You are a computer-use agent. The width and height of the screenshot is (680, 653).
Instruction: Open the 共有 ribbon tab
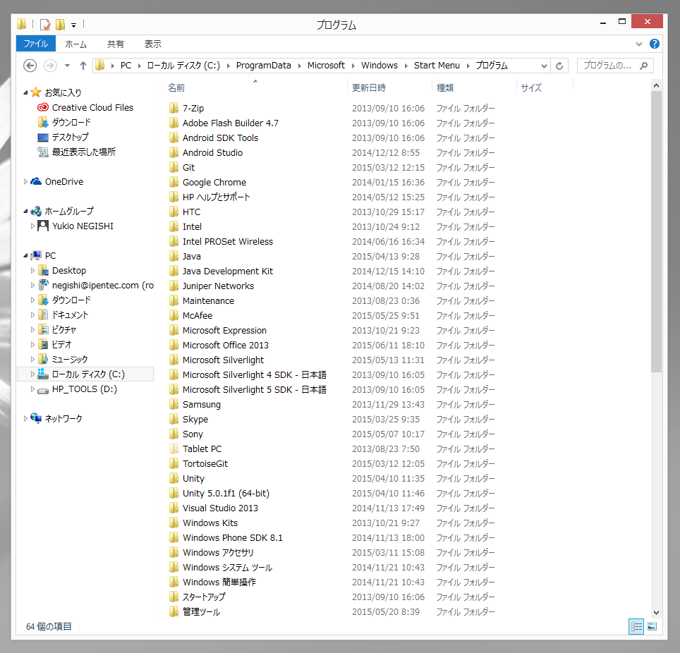tap(115, 44)
